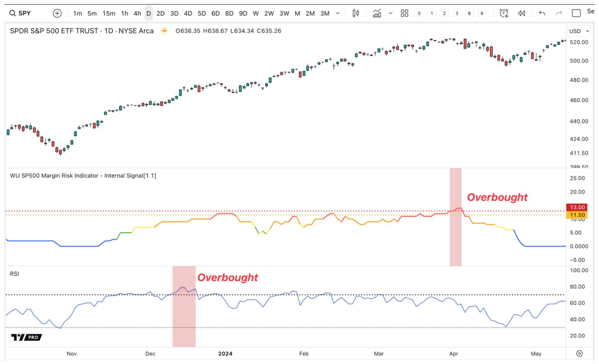Viewport: 599px width, 364px height.
Task: Open the chart settings gear icon
Action: (579, 354)
